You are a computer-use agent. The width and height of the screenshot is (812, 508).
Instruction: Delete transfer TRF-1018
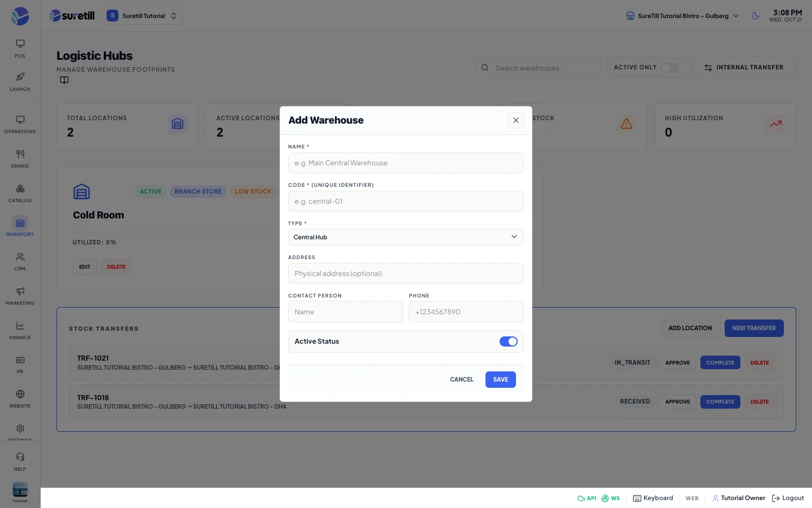[x=760, y=402]
